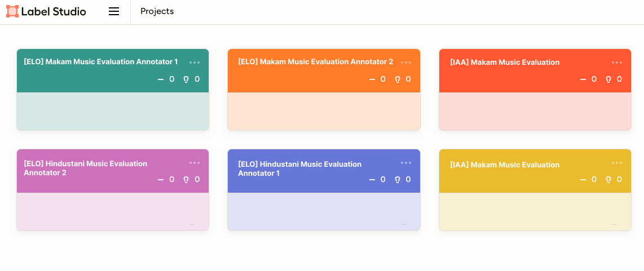Click the Label Studio logo icon
This screenshot has width=644, height=271.
(x=12, y=11)
